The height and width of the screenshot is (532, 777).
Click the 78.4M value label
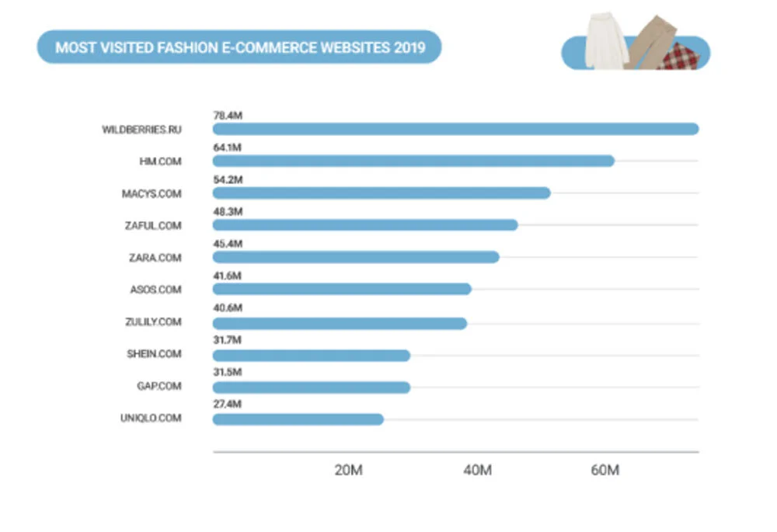[x=228, y=115]
